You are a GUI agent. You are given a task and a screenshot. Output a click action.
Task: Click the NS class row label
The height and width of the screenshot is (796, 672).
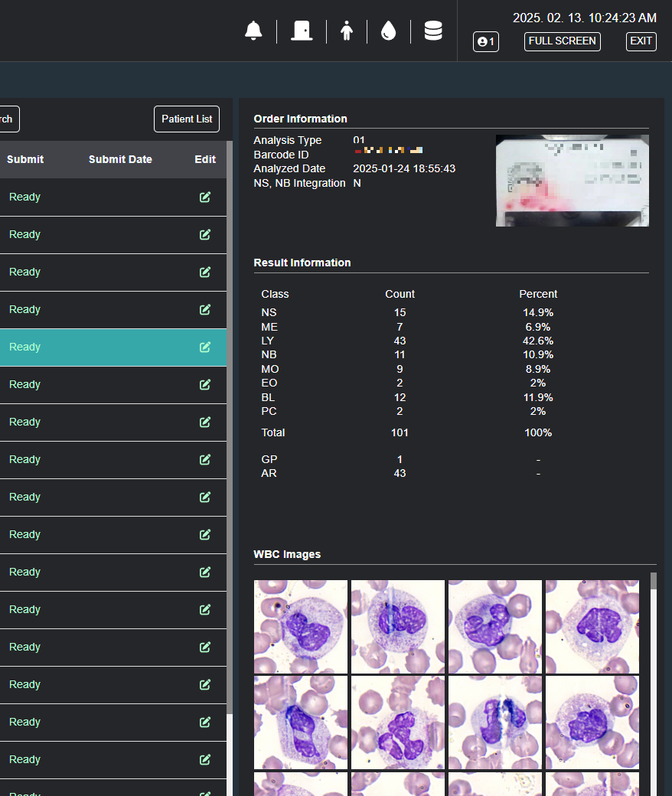click(269, 313)
